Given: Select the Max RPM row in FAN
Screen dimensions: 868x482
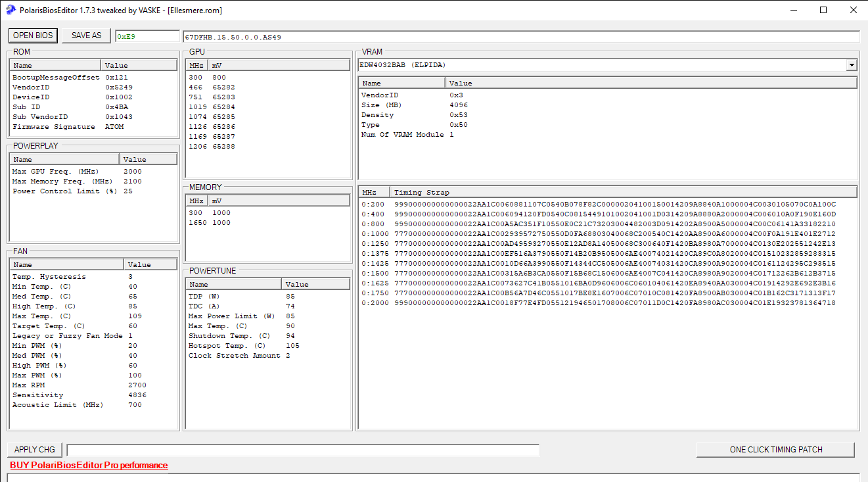Looking at the screenshot, I should (x=28, y=385).
